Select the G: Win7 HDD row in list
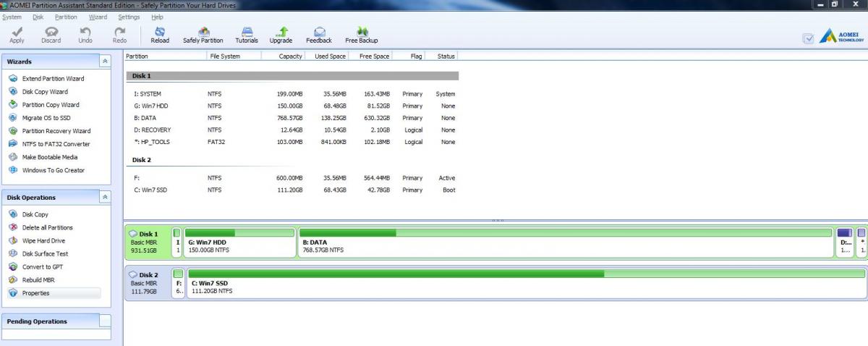This screenshot has width=868, height=346. [x=292, y=106]
